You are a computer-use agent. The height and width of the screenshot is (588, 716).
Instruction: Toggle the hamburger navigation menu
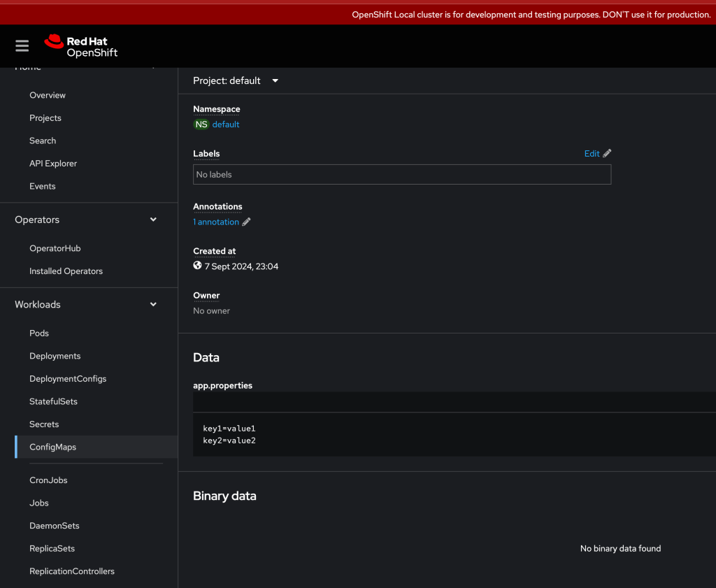[22, 45]
